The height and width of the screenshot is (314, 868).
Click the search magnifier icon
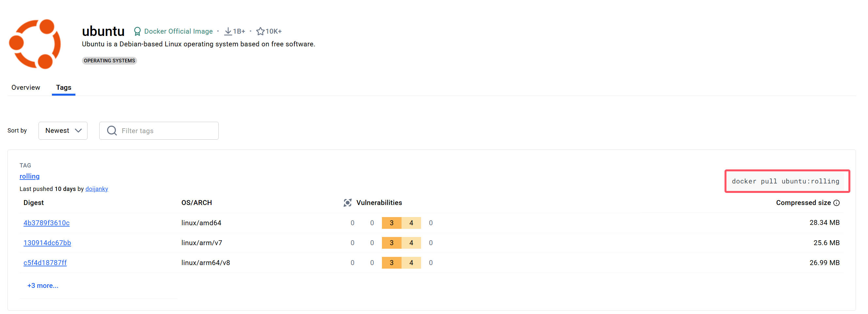pyautogui.click(x=112, y=131)
